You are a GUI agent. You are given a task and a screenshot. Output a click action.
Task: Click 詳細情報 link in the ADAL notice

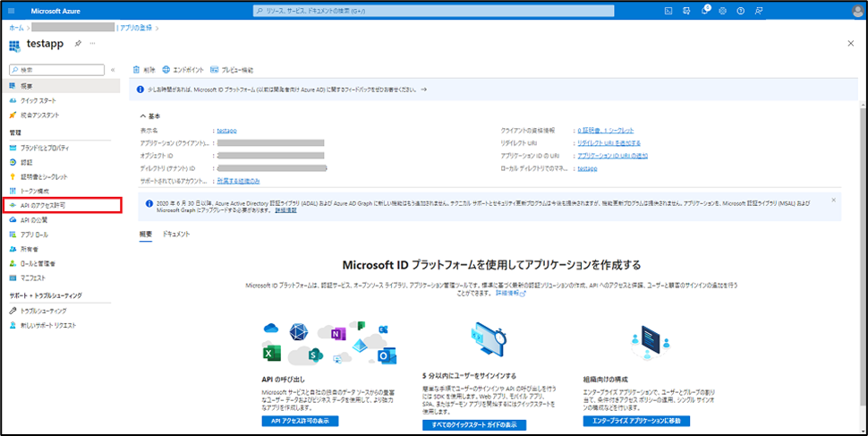285,210
